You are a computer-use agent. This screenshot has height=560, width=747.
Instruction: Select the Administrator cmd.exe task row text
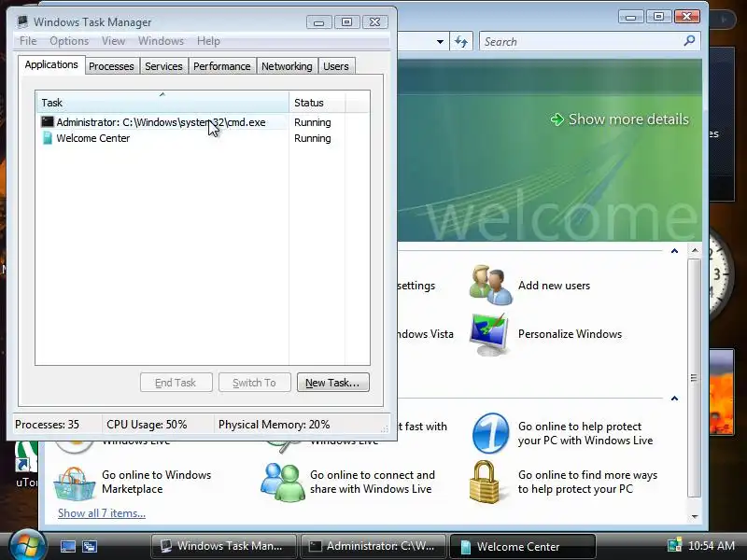click(161, 122)
